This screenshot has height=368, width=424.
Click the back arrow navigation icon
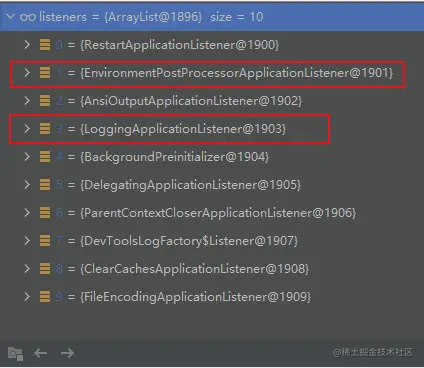40,353
